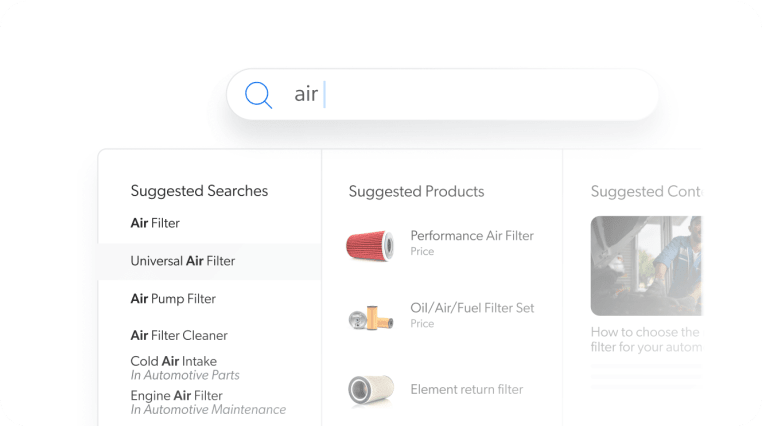
Task: Click the magnifying glass search icon
Action: click(259, 95)
